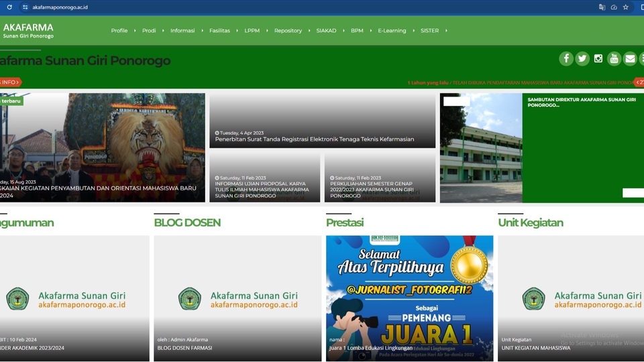
Task: Expand the arrow next to Informasi
Action: tap(202, 30)
